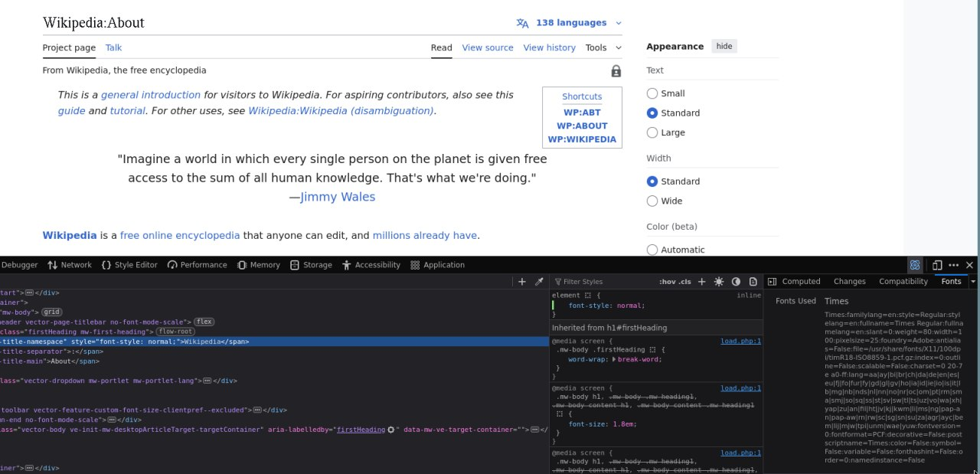Expand ellipsis in the vector-body div

[535, 430]
